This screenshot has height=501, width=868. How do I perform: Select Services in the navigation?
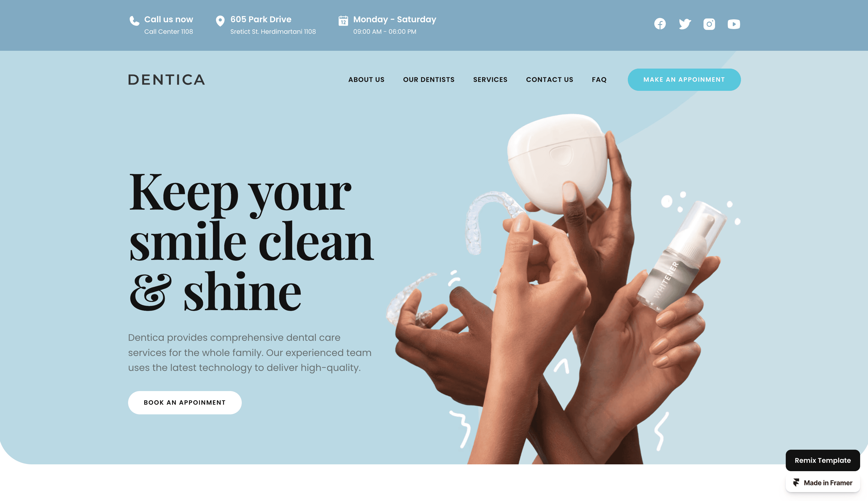pyautogui.click(x=490, y=80)
